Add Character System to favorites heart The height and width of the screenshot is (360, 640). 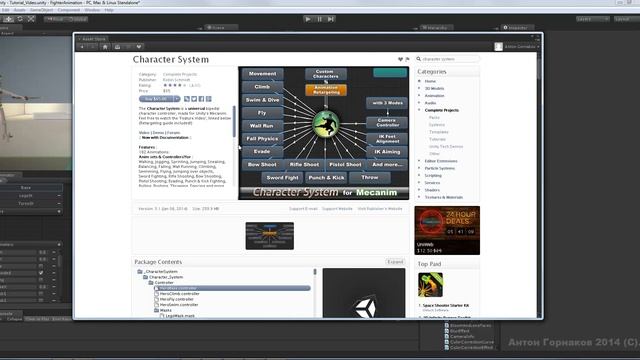point(400,59)
